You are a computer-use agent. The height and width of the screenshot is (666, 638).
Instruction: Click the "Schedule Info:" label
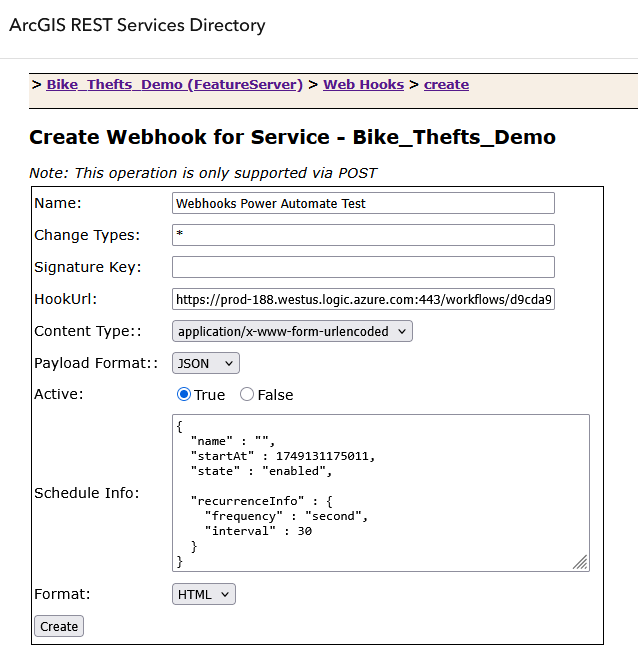click(x=87, y=493)
